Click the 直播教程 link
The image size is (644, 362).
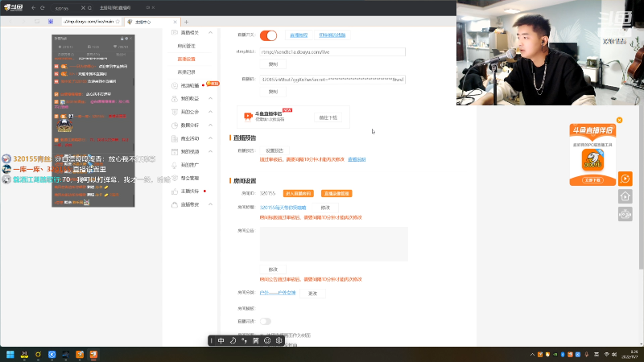(x=299, y=35)
